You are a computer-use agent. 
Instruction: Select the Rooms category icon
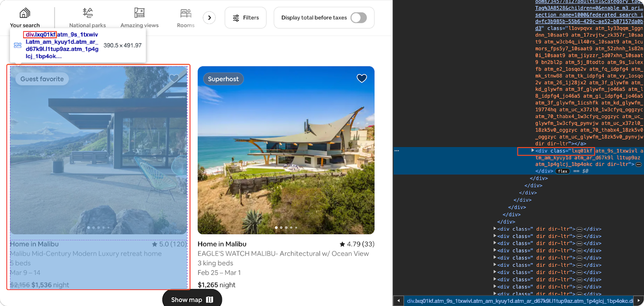point(186,13)
